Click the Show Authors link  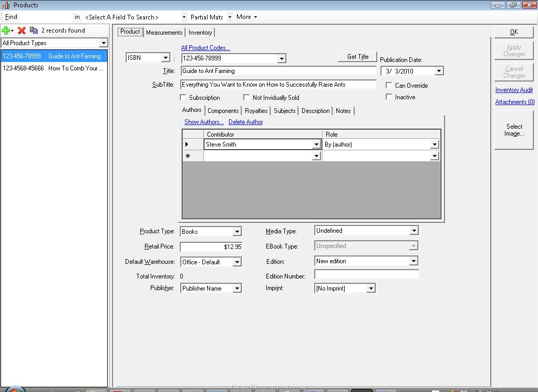(x=204, y=122)
